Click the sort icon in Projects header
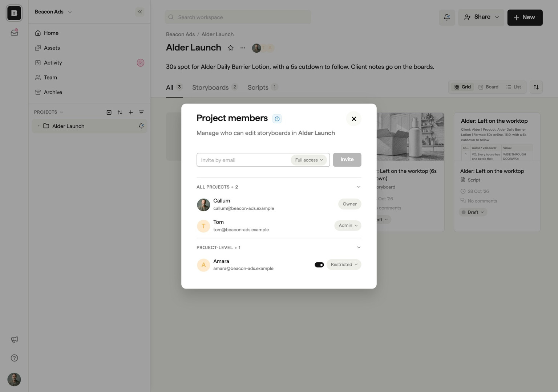 [x=120, y=112]
